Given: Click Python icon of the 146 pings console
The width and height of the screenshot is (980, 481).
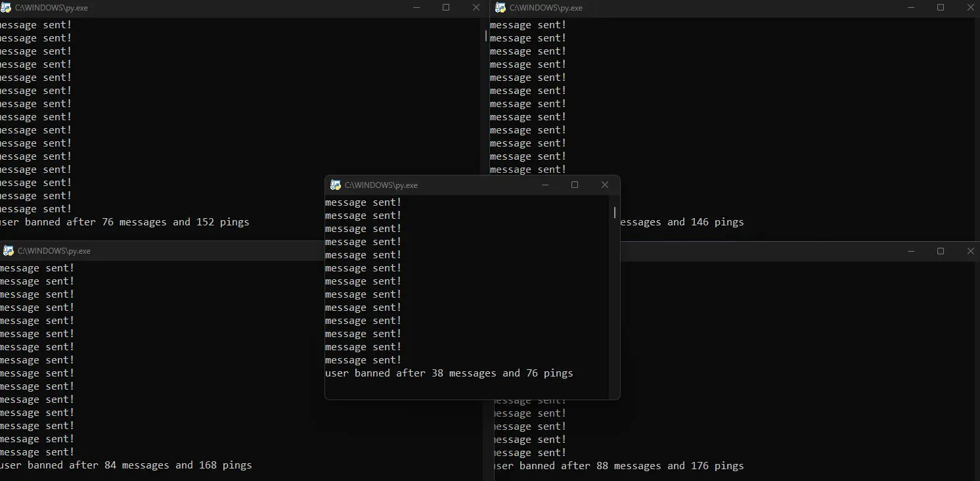Looking at the screenshot, I should 501,8.
